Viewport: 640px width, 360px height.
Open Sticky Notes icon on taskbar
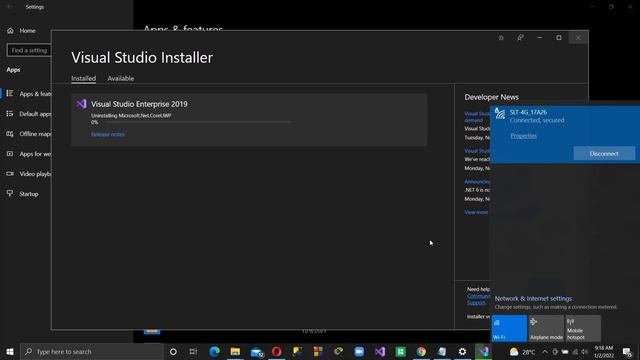point(297,351)
